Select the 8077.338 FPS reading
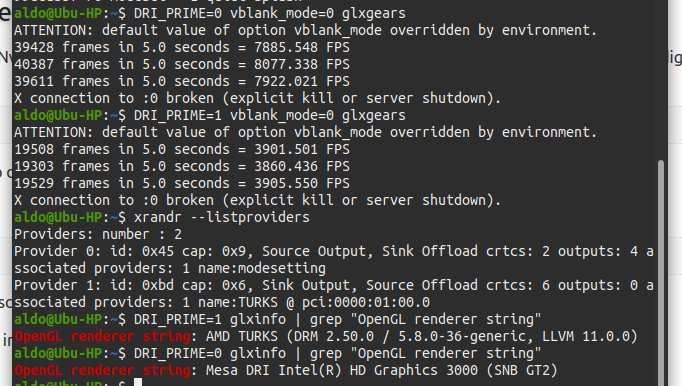Image resolution: width=682 pixels, height=386 pixels. tap(302, 64)
